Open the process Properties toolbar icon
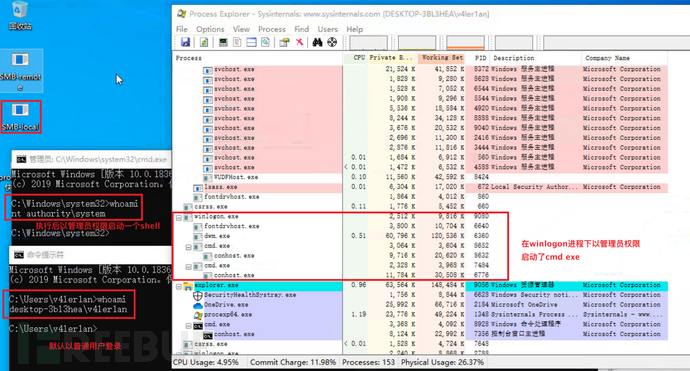Screen dimensions: 690x371 pyautogui.click(x=284, y=42)
